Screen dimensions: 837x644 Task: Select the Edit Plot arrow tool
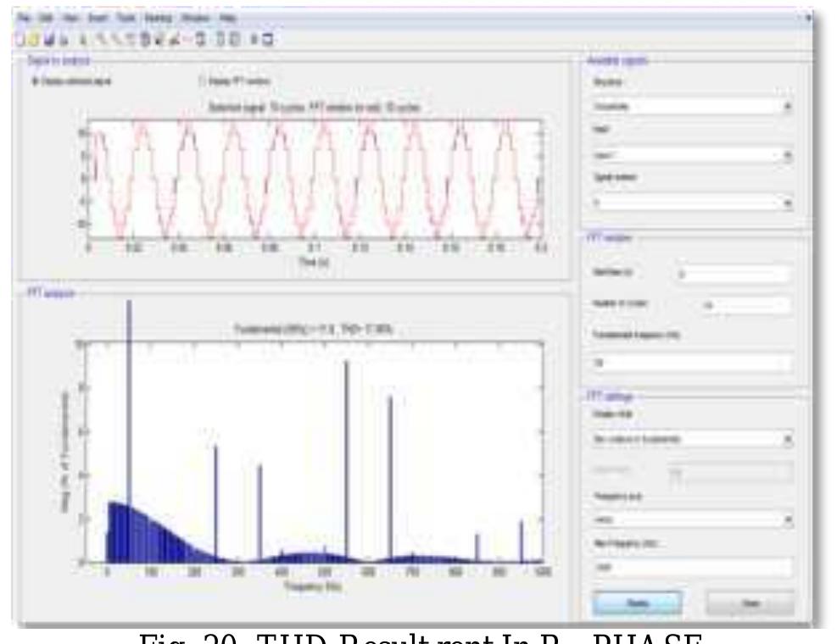coord(83,40)
